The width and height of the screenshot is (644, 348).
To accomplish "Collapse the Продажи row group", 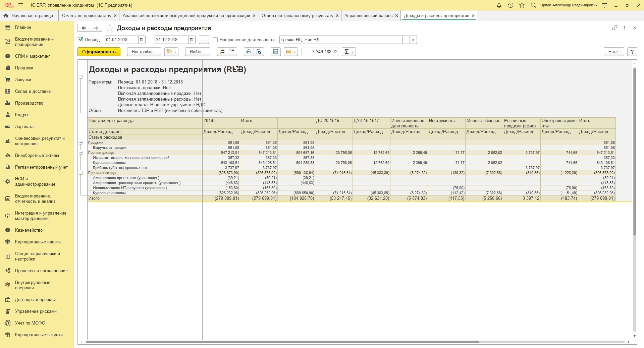I will coord(81,143).
